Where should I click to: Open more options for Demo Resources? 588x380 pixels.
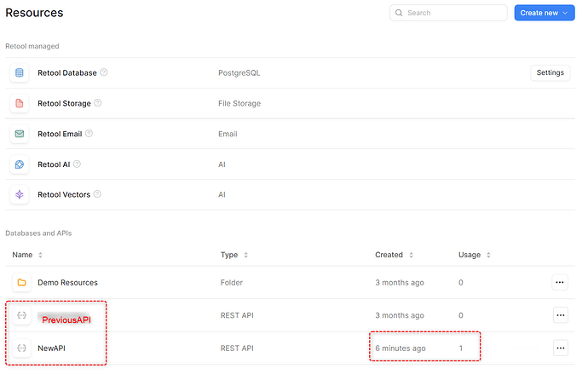tap(560, 283)
